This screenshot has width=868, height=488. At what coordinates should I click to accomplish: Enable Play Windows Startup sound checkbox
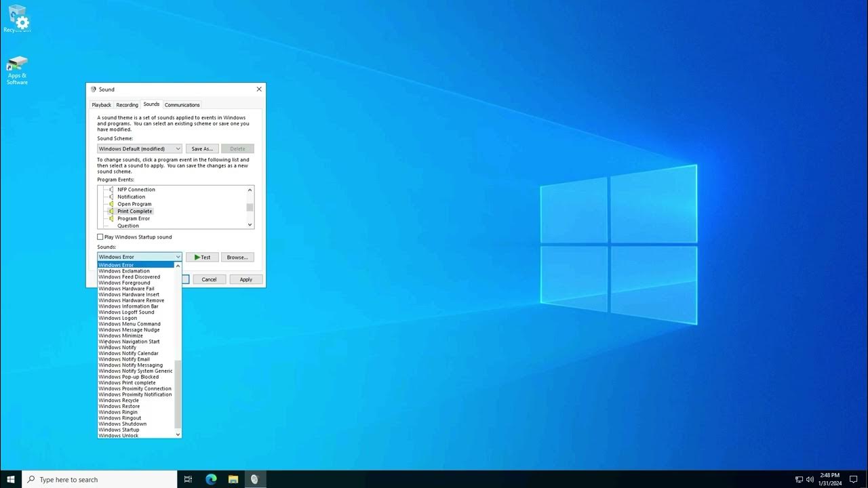(100, 237)
